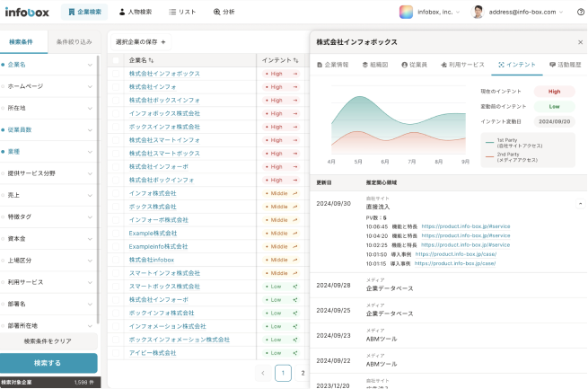Switch to the 組織図 tab
Screen dimensions: 588x389
click(x=376, y=66)
